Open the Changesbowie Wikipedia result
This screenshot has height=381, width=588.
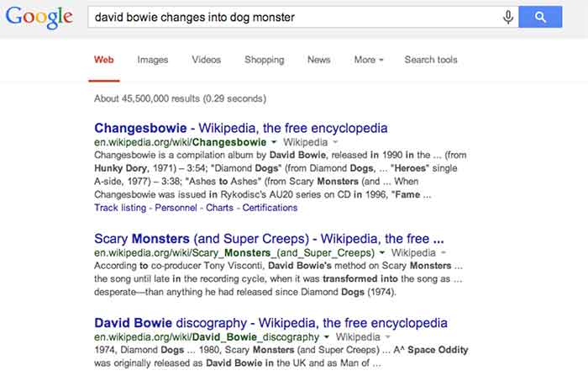click(241, 129)
